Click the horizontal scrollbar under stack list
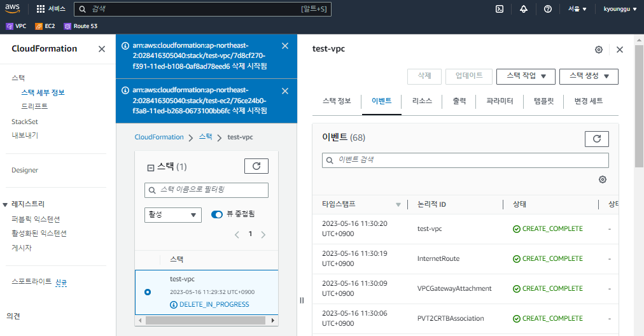The height and width of the screenshot is (336, 644). click(206, 320)
